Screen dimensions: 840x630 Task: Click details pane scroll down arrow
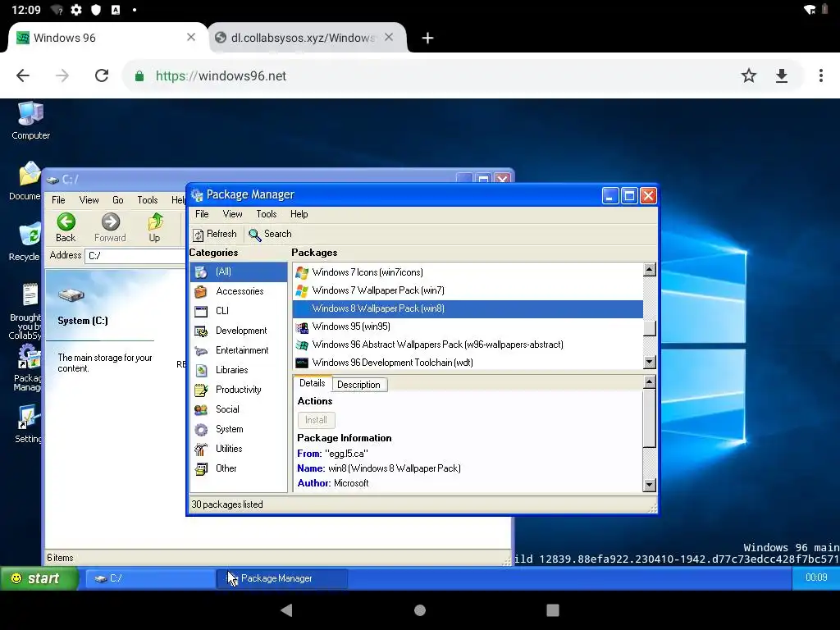point(650,486)
